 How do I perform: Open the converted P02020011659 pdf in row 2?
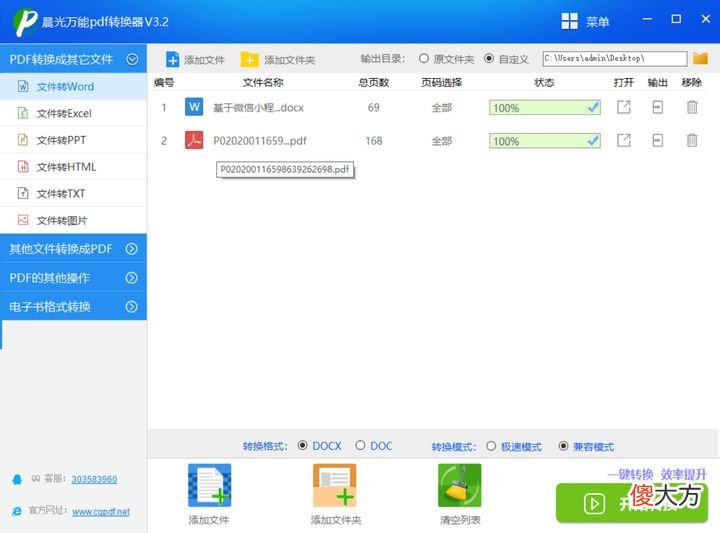pyautogui.click(x=624, y=140)
